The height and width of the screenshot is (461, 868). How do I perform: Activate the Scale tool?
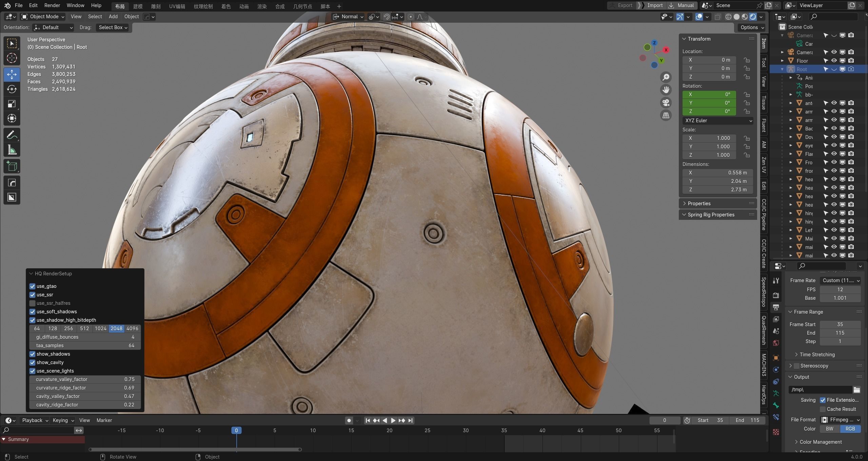tap(12, 104)
